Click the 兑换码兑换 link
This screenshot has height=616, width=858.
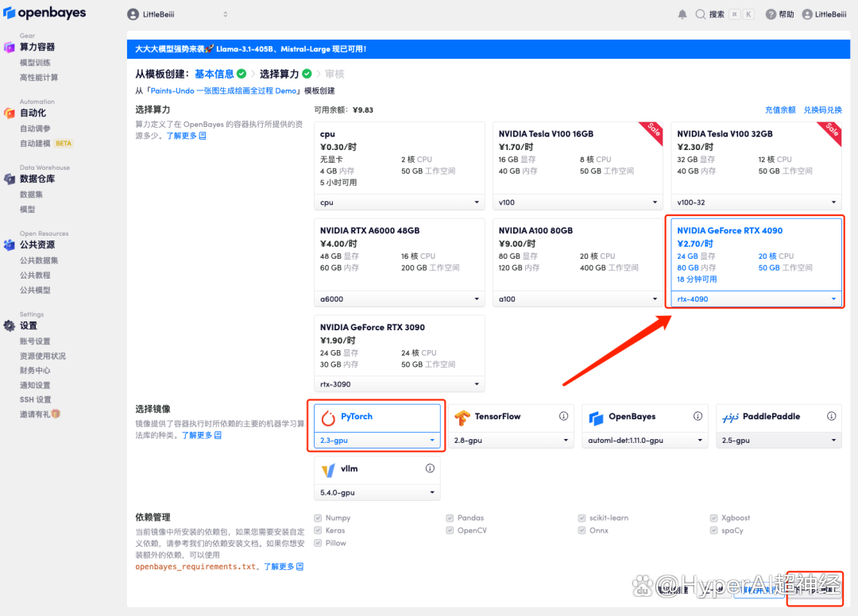822,110
